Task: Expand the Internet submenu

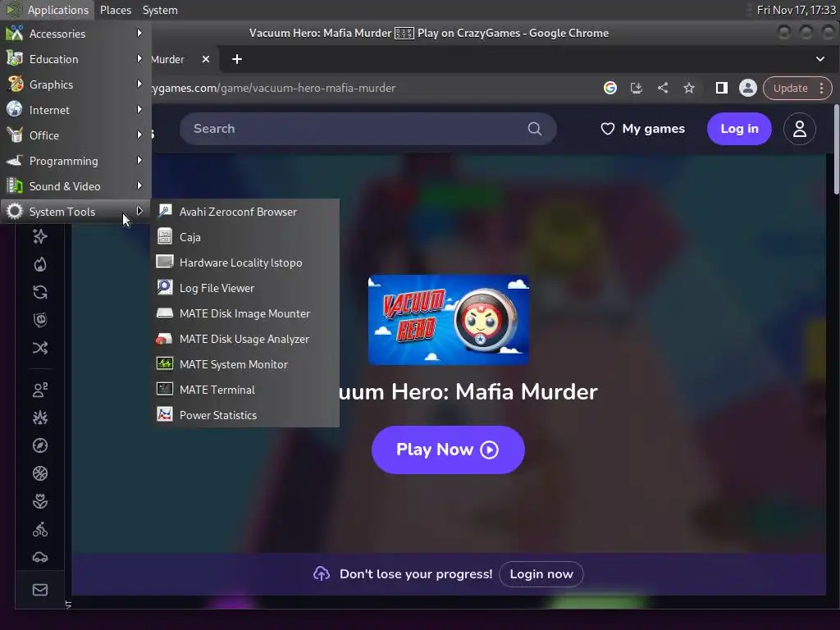Action: coord(75,110)
